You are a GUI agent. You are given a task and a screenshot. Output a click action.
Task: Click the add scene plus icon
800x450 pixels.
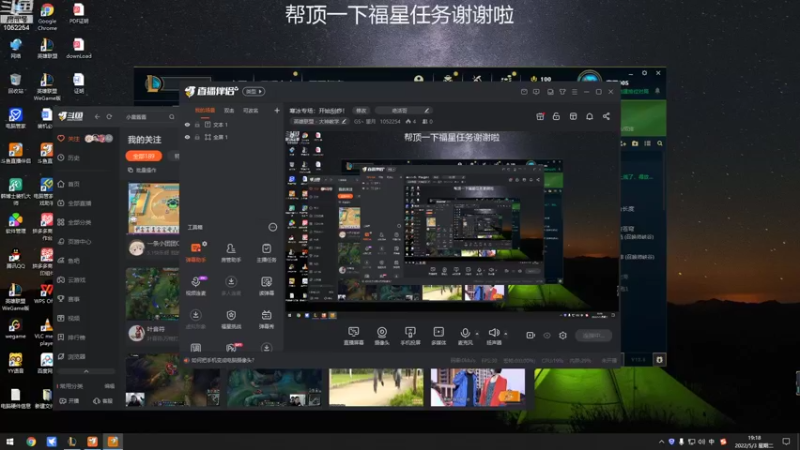[277, 110]
